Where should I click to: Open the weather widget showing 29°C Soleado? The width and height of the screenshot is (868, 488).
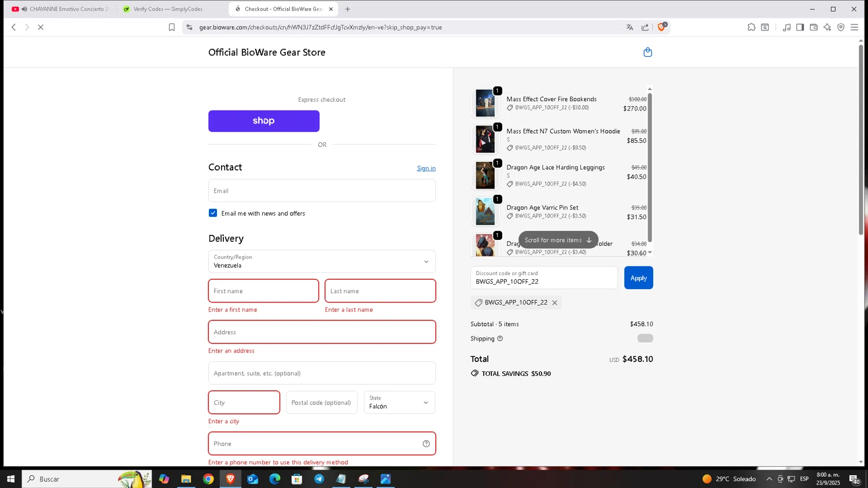point(729,479)
